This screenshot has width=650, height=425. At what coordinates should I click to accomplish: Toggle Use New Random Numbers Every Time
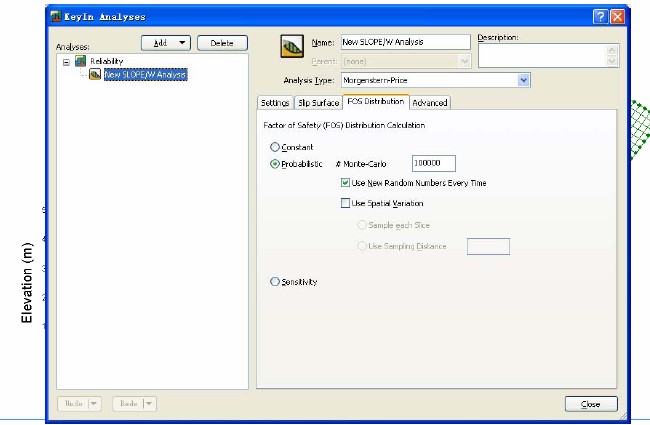tap(345, 182)
